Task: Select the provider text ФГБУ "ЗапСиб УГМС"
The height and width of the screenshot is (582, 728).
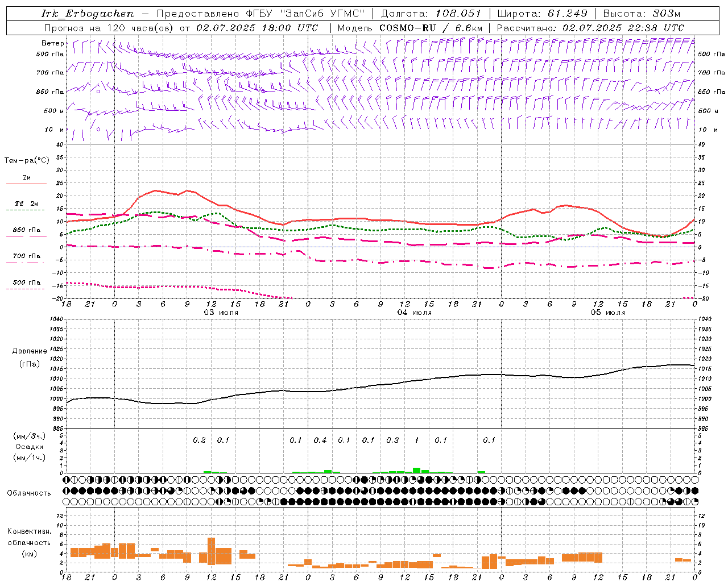Action: 306,14
